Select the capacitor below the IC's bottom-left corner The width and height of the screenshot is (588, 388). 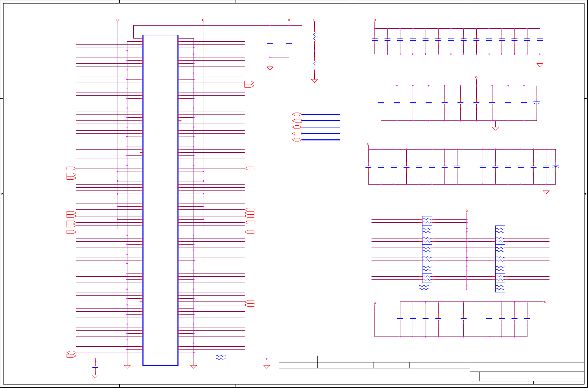point(95,366)
